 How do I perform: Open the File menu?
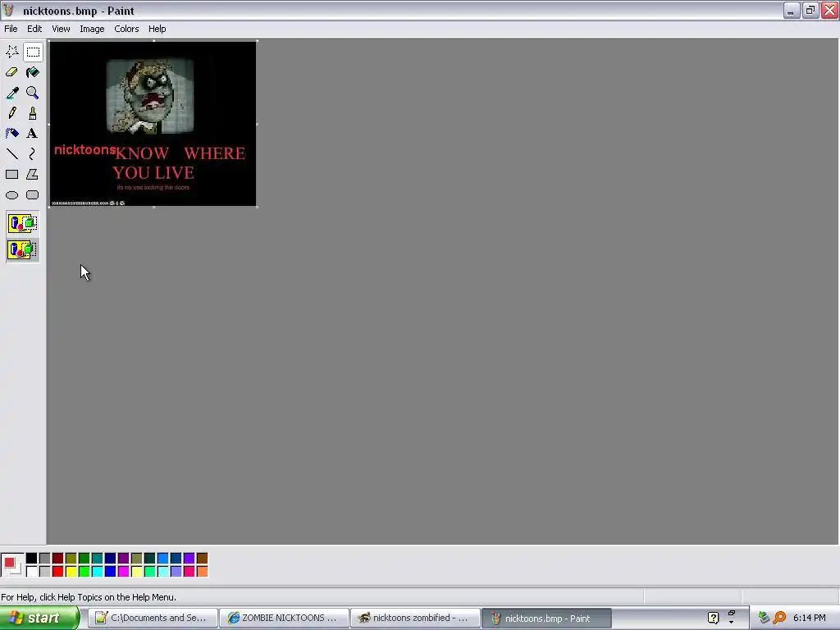11,29
